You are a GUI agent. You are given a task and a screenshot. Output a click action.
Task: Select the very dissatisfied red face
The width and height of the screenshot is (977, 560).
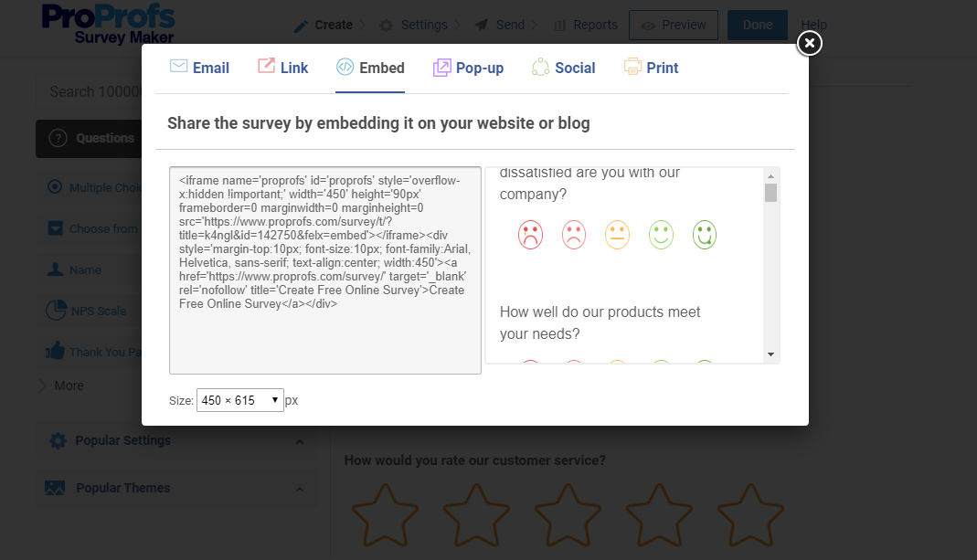530,235
